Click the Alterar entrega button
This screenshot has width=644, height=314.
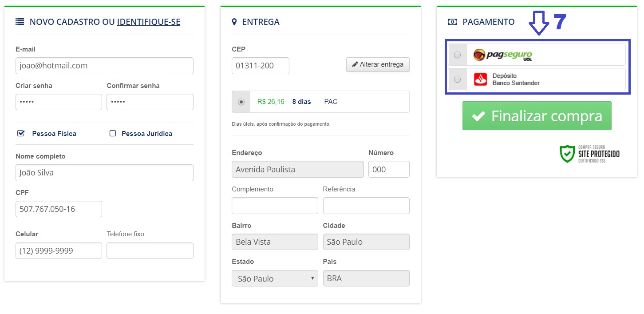click(378, 64)
